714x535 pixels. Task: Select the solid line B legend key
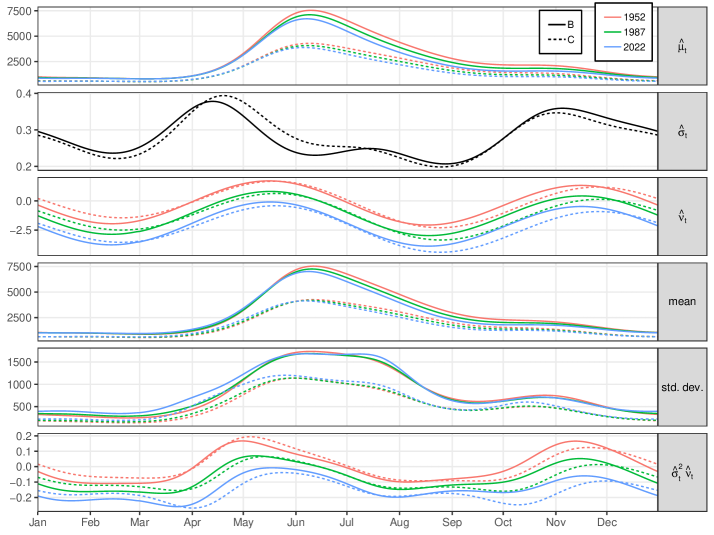(x=554, y=23)
